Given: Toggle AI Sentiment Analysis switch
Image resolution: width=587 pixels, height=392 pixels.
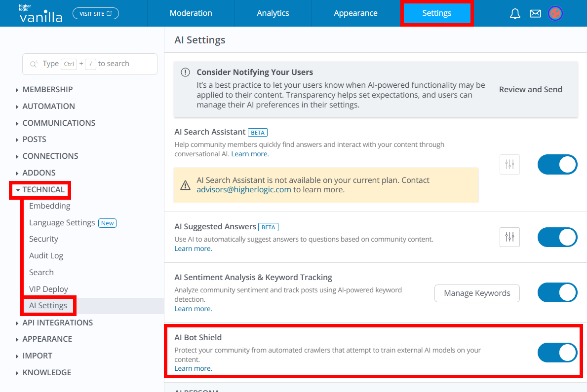Looking at the screenshot, I should point(557,292).
